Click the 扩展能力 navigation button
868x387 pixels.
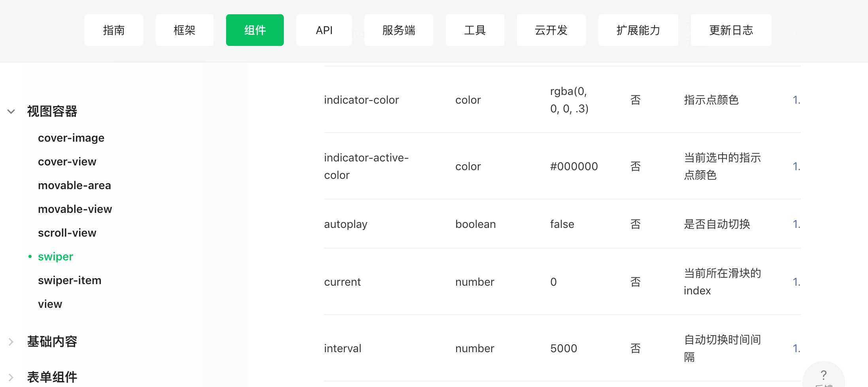(638, 30)
